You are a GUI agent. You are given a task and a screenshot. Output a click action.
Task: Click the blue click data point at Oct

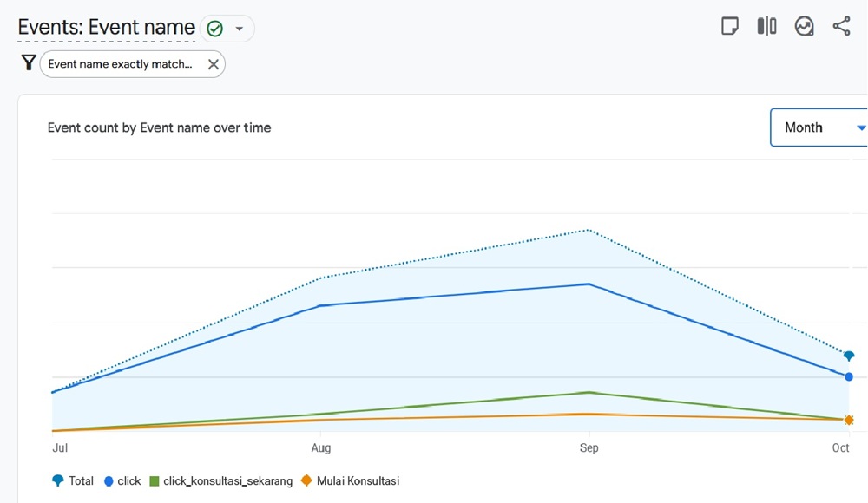pos(849,376)
